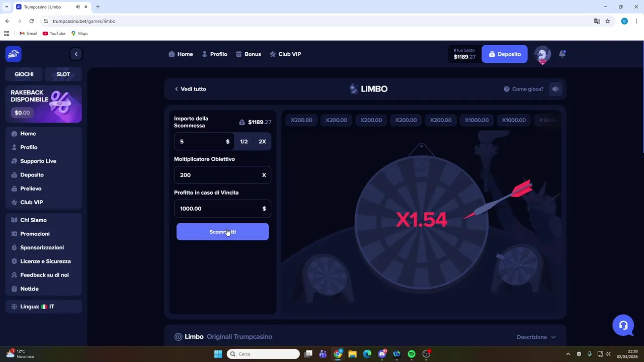Open a new browser tab
Screen dimensions: 644x362
[98, 7]
